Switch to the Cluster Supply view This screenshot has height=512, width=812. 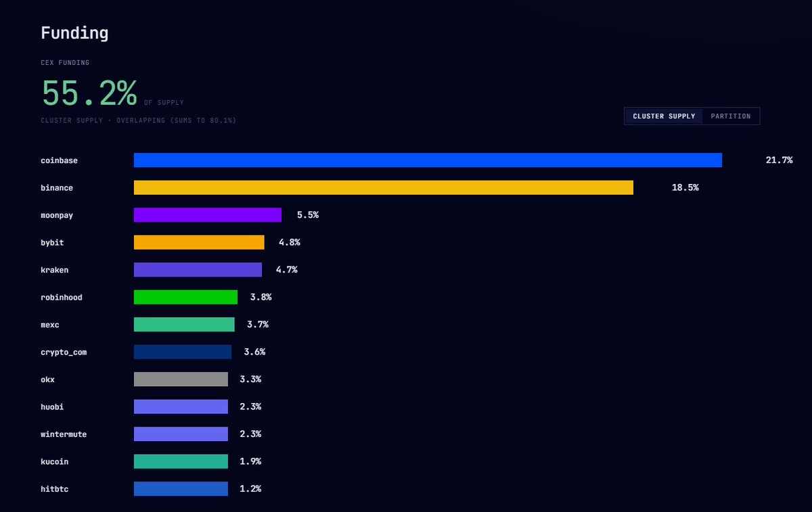click(664, 116)
